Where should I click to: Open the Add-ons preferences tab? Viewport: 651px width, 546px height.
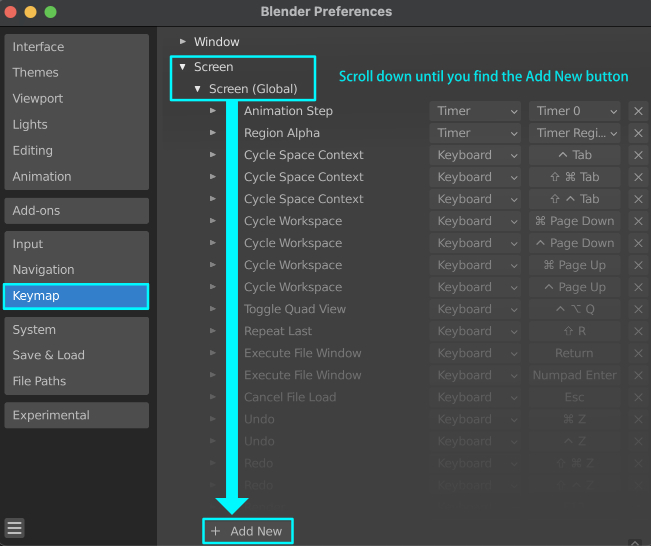pos(76,211)
